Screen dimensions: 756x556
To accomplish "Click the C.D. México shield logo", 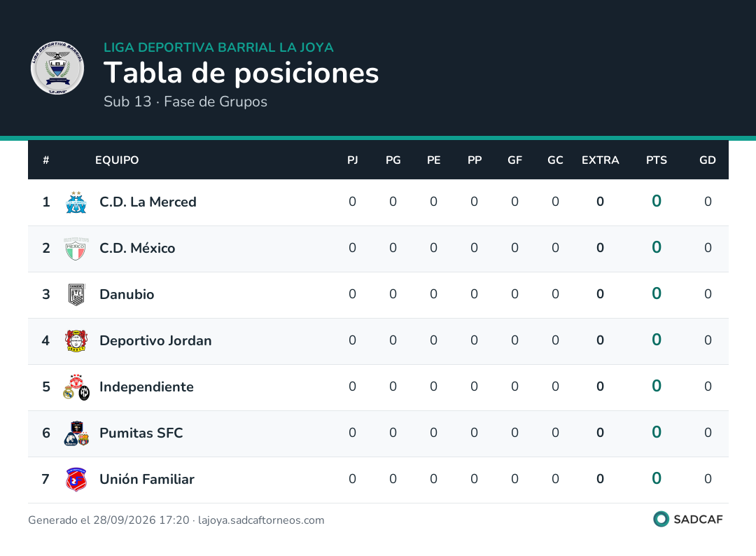I will click(x=76, y=249).
